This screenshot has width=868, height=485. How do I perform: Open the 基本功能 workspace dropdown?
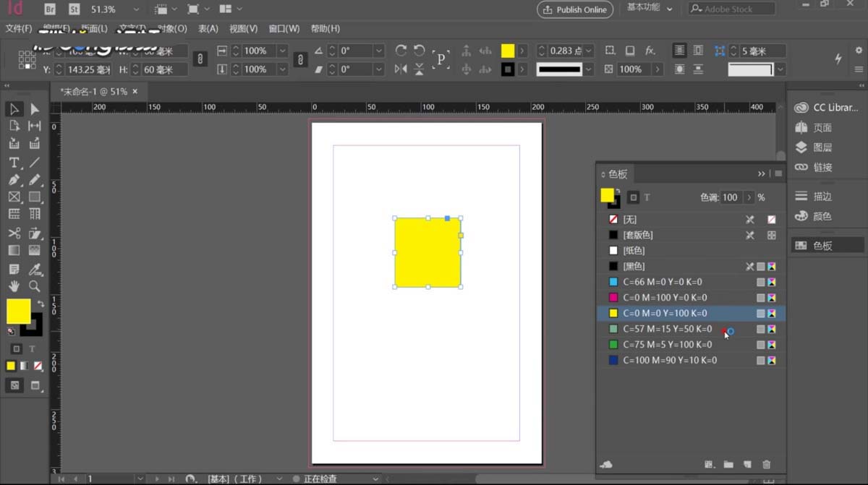[x=647, y=9]
